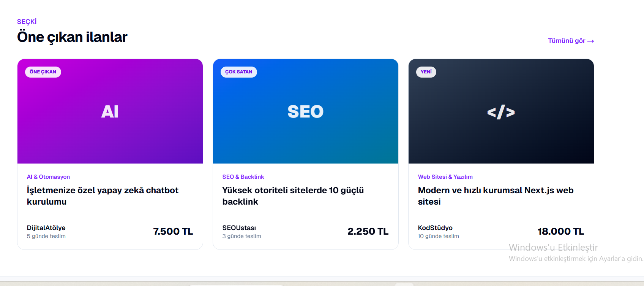The height and width of the screenshot is (286, 644).
Task: Click the dark code symbol thumbnail
Action: coord(501,111)
